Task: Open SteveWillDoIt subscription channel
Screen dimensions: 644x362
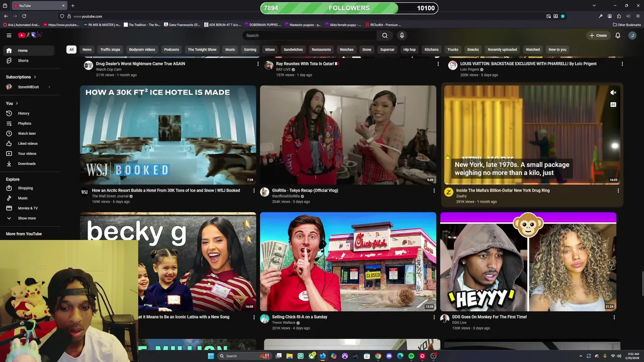Action: coord(29,87)
